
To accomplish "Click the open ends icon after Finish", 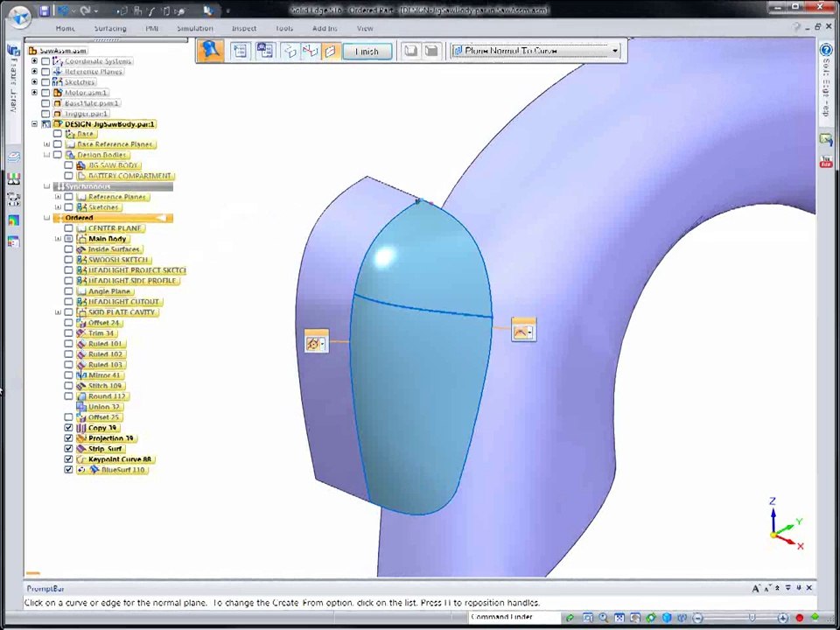I will pyautogui.click(x=411, y=51).
